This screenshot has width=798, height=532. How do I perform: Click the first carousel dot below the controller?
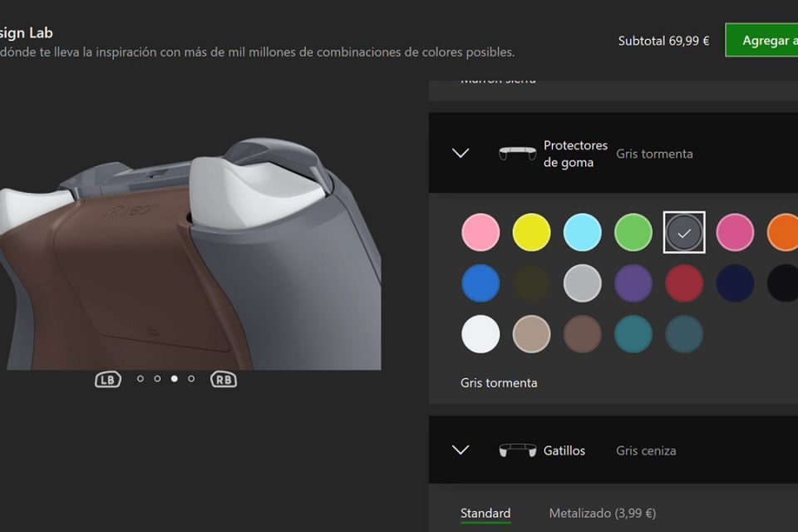click(x=140, y=378)
